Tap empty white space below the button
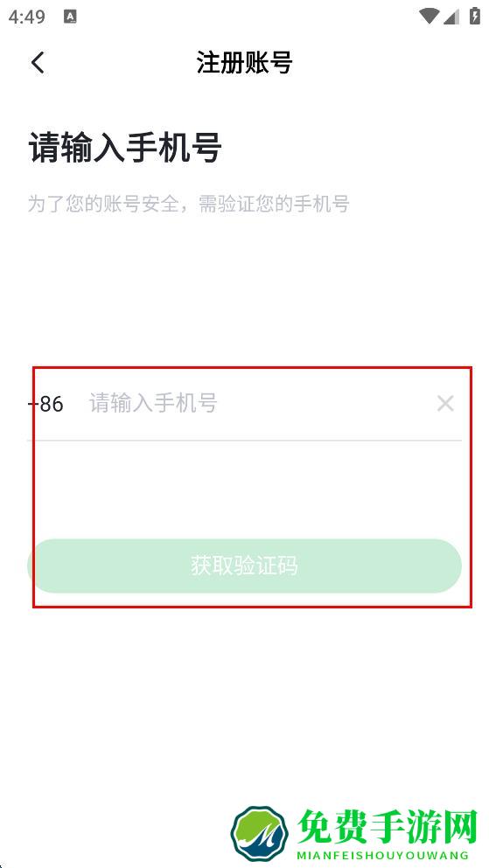This screenshot has height=868, width=489. click(x=244, y=703)
